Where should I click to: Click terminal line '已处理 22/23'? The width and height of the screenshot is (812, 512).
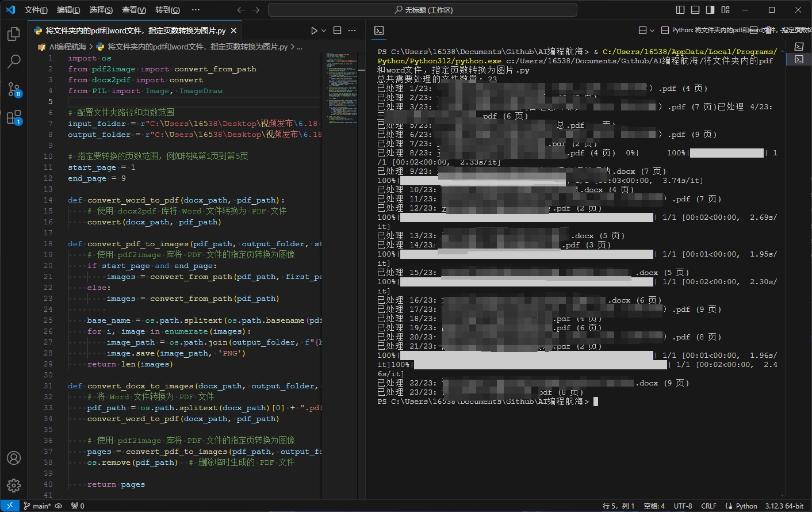pos(533,383)
